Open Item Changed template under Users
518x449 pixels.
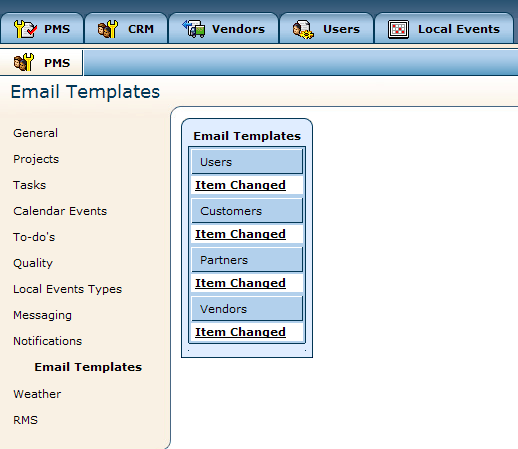(x=240, y=185)
